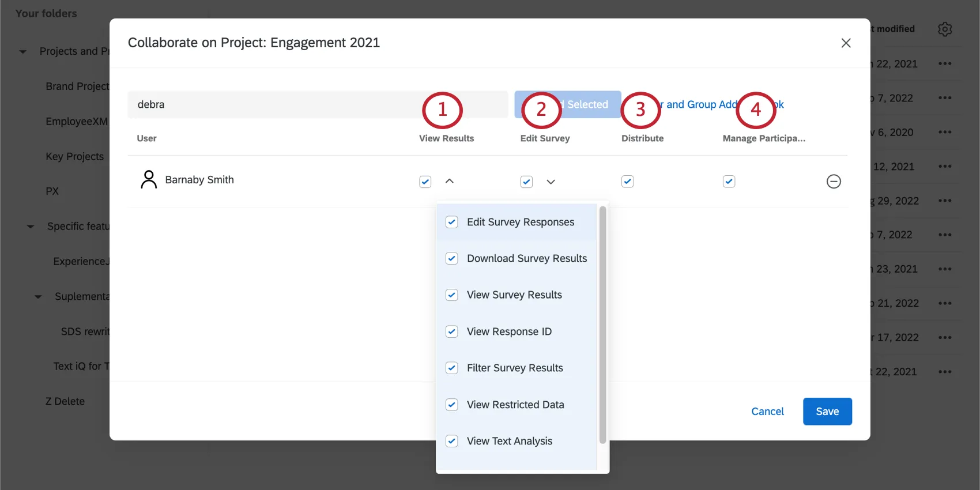Click the red circled number 1 marker

442,110
